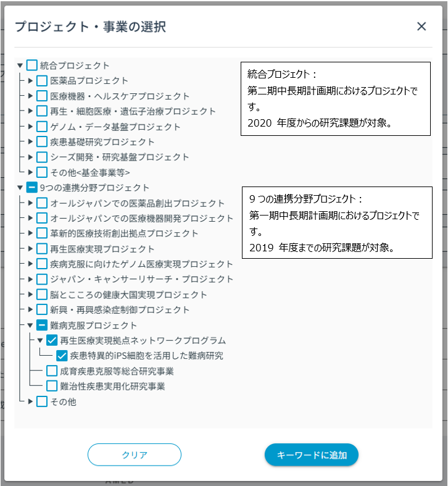This screenshot has width=448, height=486.
Task: Click the クリア button
Action: click(134, 455)
